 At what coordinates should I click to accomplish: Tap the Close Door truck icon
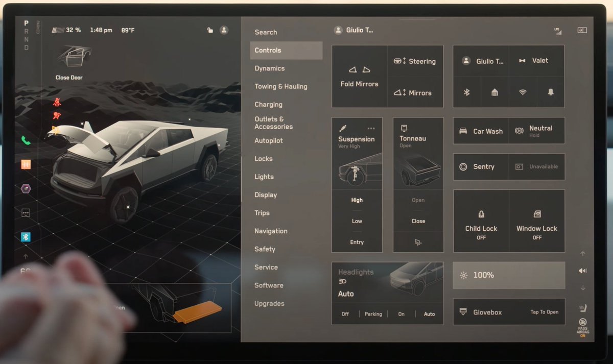coord(74,56)
